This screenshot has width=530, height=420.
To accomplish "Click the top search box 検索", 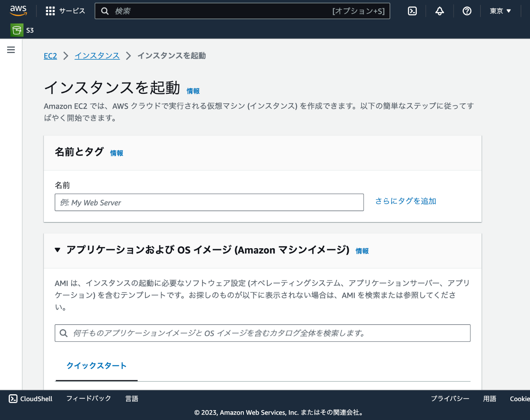I will (x=242, y=11).
